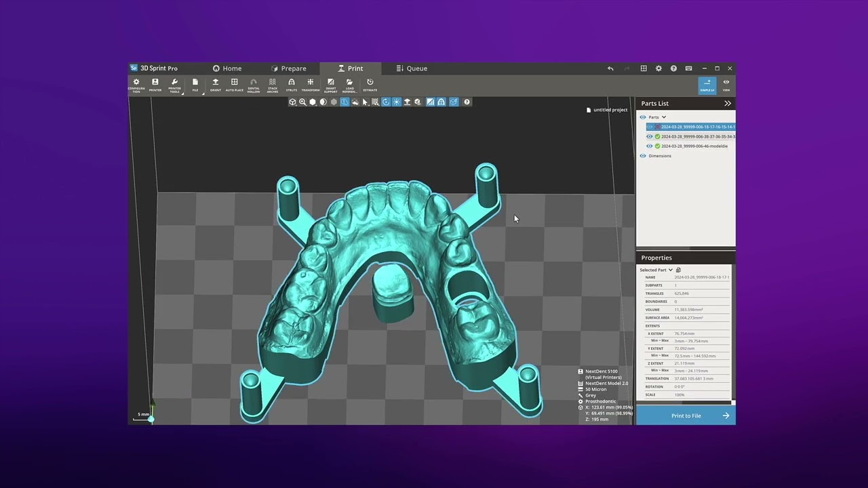Click the Orient tool
Screen dimensions: 868x488
pos(216,85)
